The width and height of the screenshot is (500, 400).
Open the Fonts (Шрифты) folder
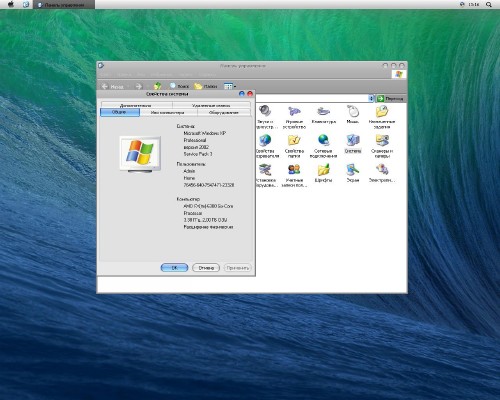coord(323,173)
